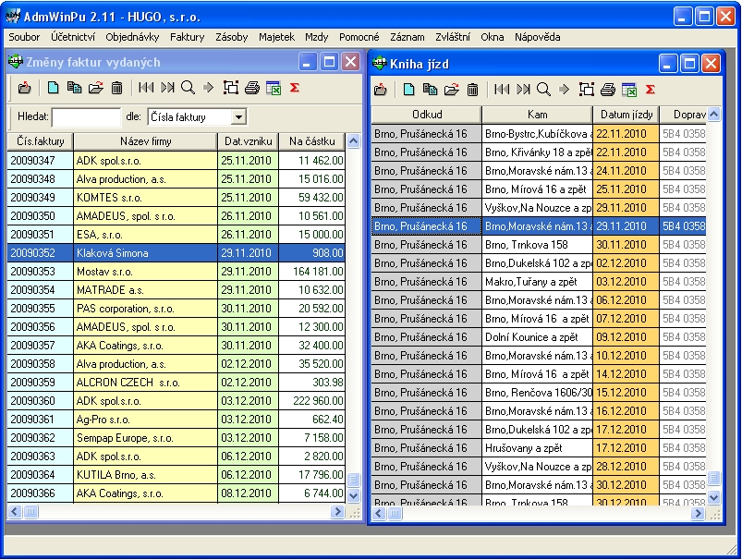Click the trash icon in invoices toolbar

point(117,88)
